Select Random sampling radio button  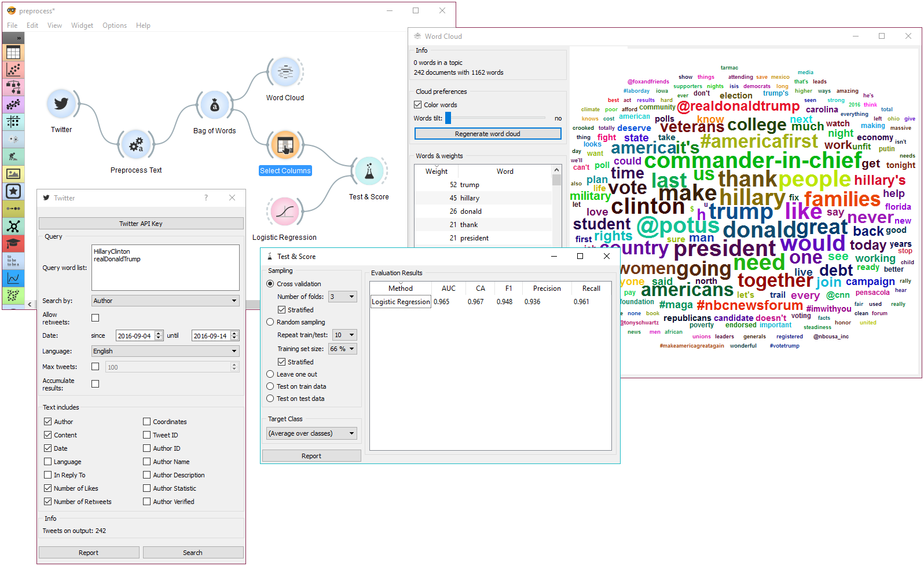click(x=270, y=322)
